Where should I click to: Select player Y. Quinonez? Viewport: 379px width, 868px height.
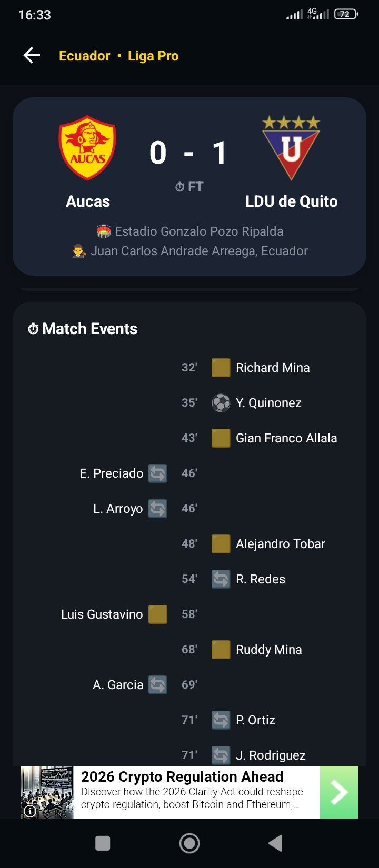click(268, 403)
